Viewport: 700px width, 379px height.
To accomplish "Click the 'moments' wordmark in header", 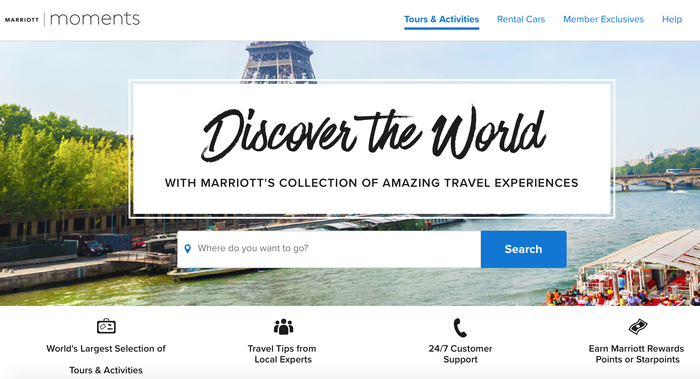I will (95, 19).
